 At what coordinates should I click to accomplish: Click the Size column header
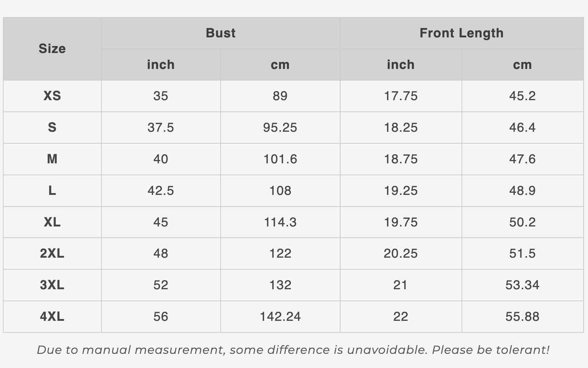click(x=52, y=49)
